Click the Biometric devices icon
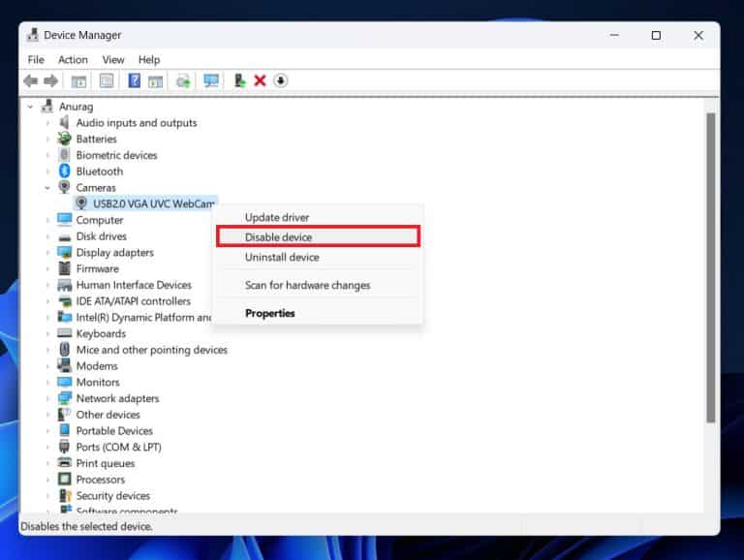The width and height of the screenshot is (744, 560). click(x=65, y=155)
